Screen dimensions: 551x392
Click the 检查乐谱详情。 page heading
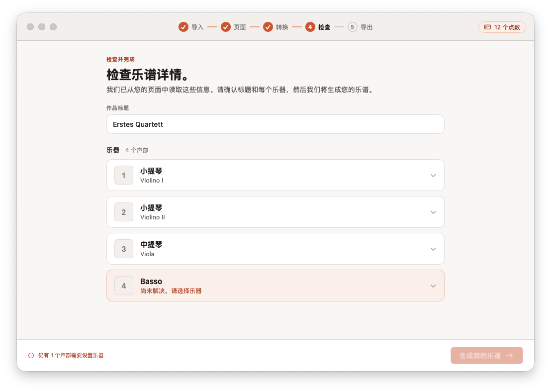148,75
